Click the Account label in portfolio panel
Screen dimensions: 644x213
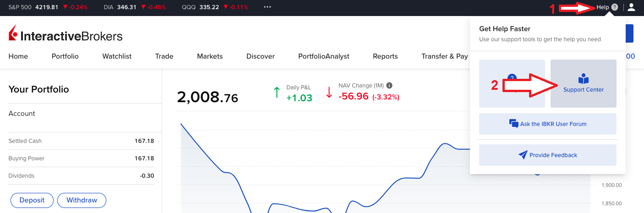click(22, 114)
